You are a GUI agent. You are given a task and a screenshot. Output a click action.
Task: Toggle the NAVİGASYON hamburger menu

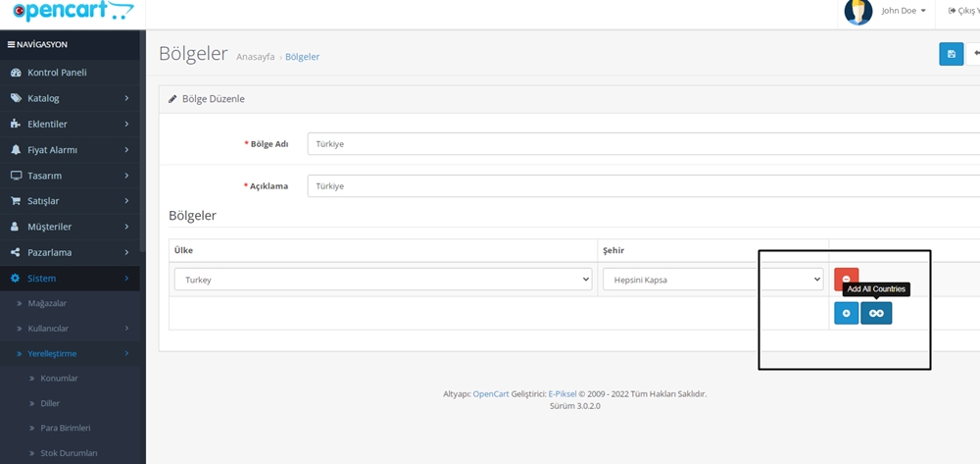(11, 44)
